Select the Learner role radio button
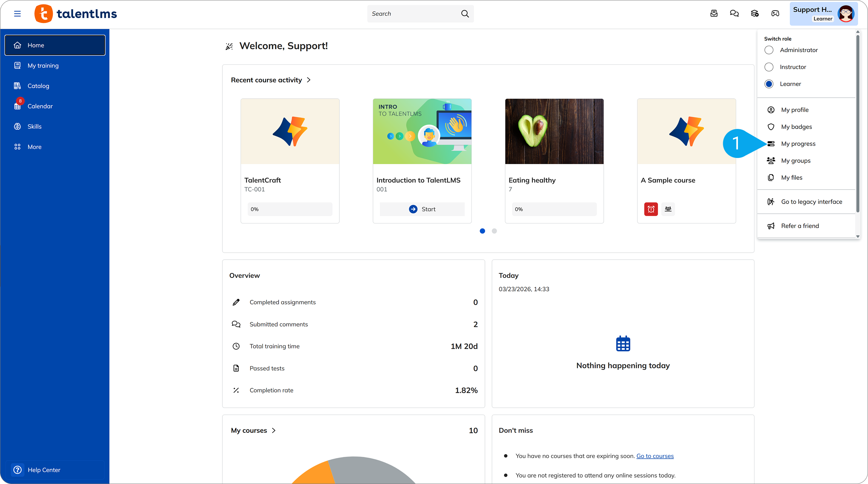 tap(769, 84)
